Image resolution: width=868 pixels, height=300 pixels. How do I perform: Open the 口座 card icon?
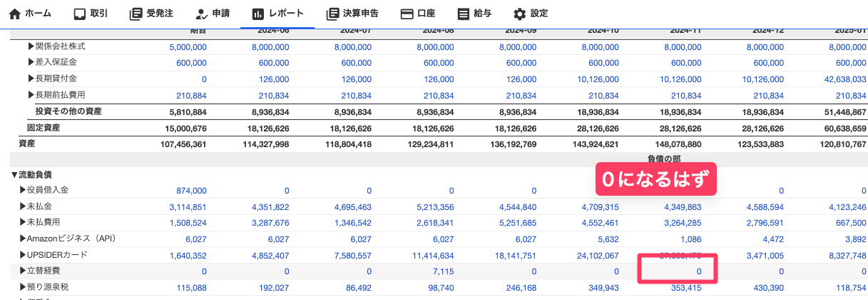point(407,14)
